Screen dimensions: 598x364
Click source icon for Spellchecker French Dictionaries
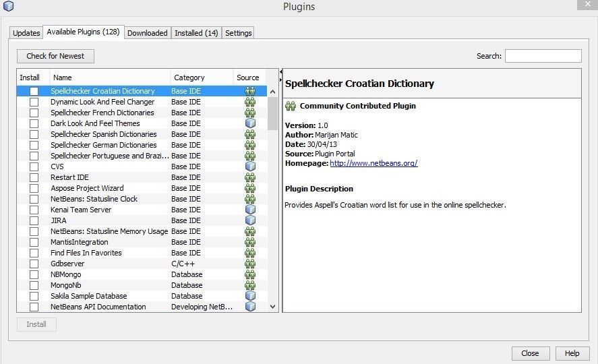pyautogui.click(x=250, y=113)
